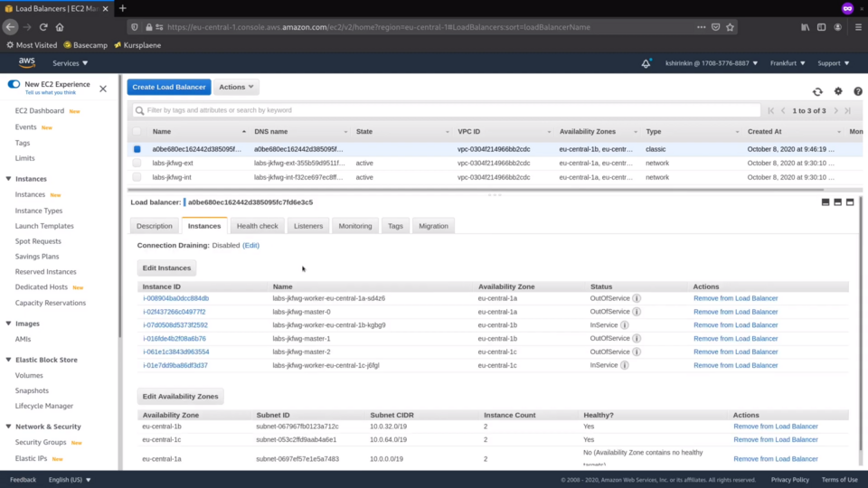868x488 pixels.
Task: Open the account kshirinkin dropdown
Action: [x=712, y=63]
